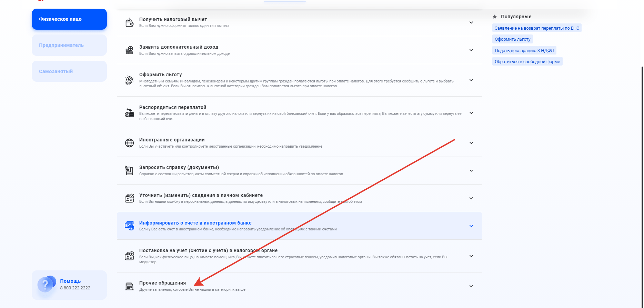The image size is (644, 308).
Task: Click the foreign bank account icon
Action: [x=129, y=226]
